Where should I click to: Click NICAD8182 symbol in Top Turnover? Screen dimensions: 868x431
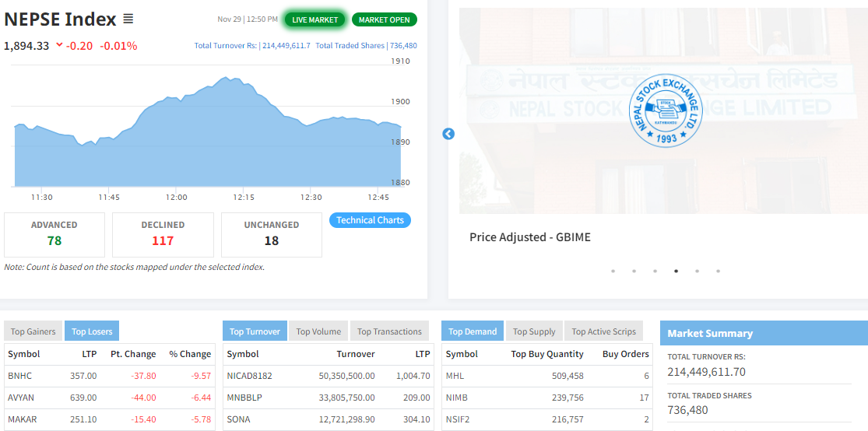pyautogui.click(x=249, y=376)
